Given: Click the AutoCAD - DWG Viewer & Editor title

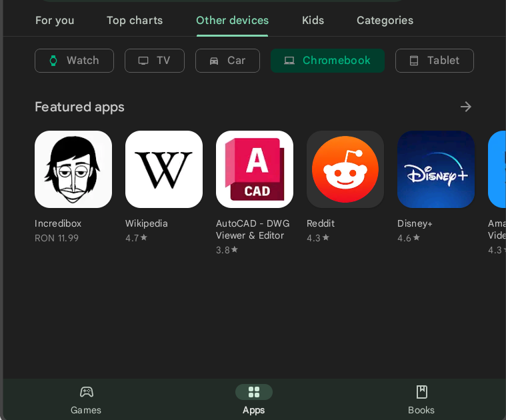Looking at the screenshot, I should [x=253, y=229].
